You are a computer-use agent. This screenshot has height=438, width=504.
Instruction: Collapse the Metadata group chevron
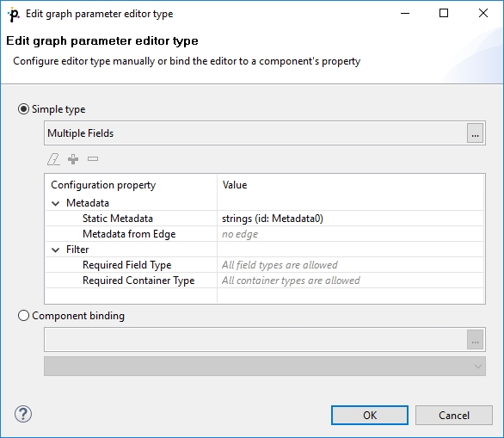pyautogui.click(x=56, y=203)
